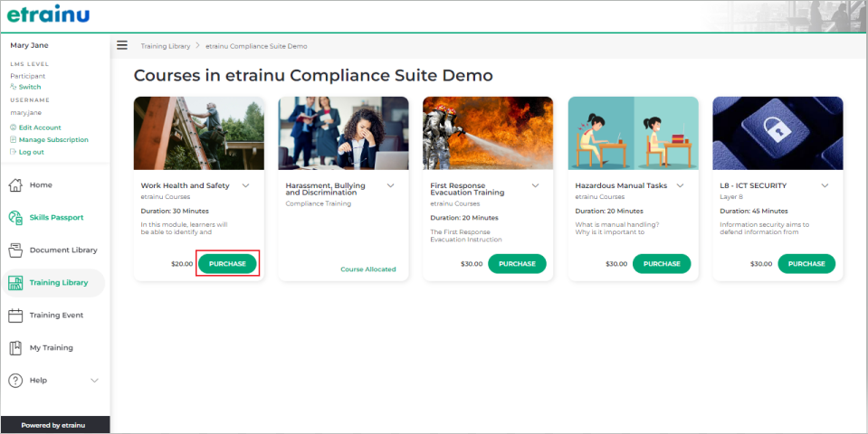Image resolution: width=868 pixels, height=434 pixels.
Task: Expand the Help menu chevron
Action: tap(95, 381)
